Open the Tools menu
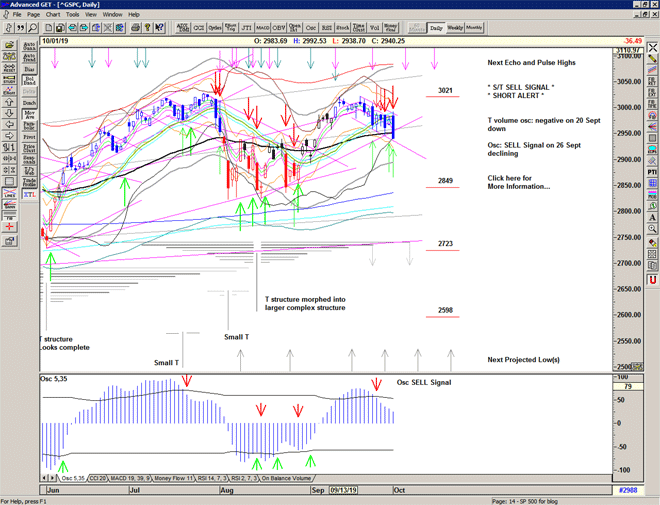Image resolution: width=660 pixels, height=505 pixels. [75, 15]
